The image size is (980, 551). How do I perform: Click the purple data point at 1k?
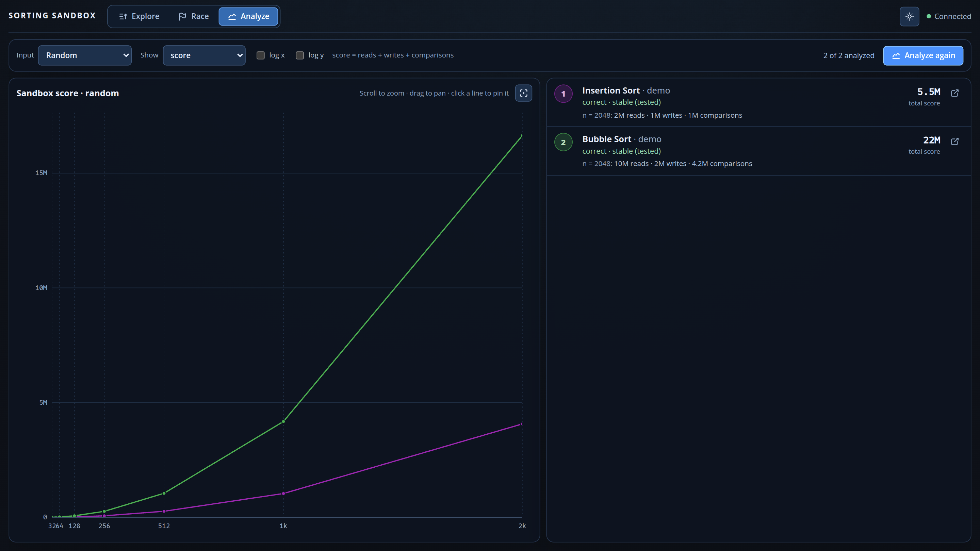coord(283,494)
